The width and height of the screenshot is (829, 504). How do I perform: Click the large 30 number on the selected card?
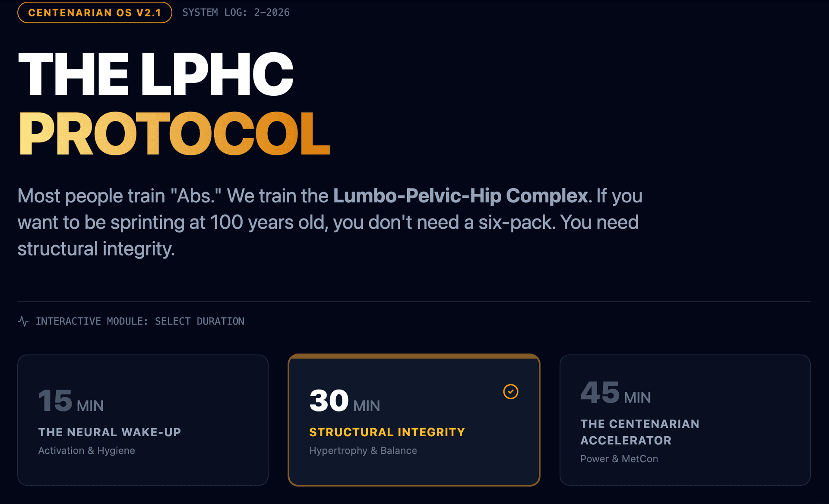point(329,400)
